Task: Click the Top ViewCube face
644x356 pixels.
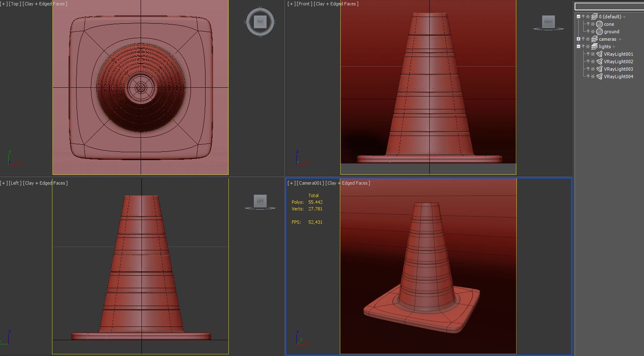Action: pos(260,22)
